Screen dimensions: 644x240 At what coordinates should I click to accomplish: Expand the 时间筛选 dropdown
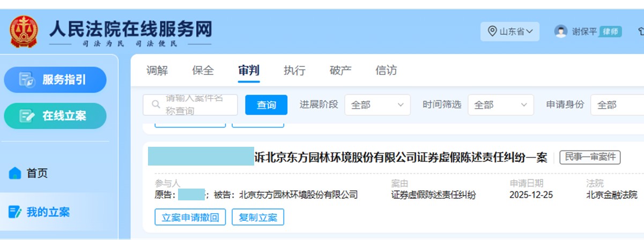click(x=501, y=105)
